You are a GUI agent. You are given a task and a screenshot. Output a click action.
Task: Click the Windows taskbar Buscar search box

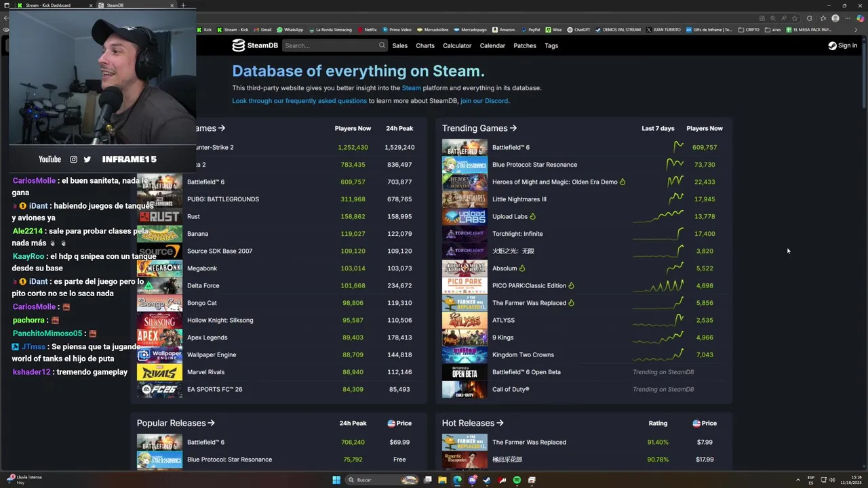(x=381, y=480)
